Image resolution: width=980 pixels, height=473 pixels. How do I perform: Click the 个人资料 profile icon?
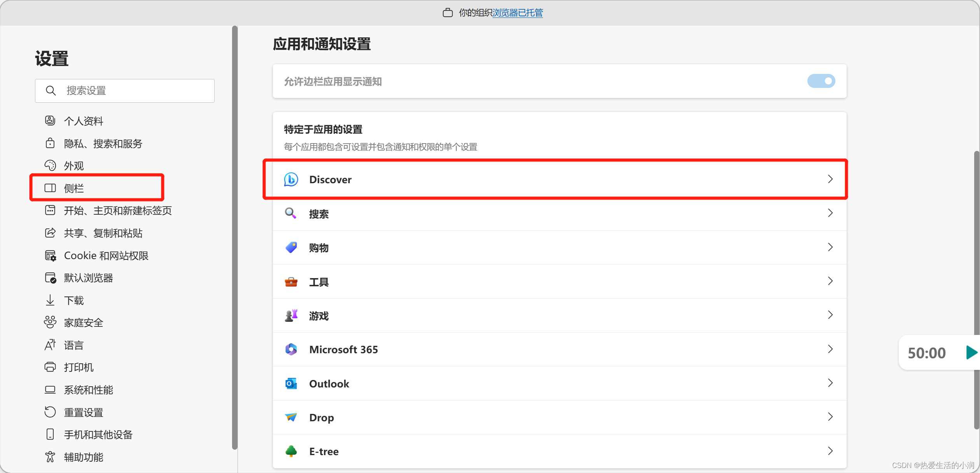coord(50,121)
